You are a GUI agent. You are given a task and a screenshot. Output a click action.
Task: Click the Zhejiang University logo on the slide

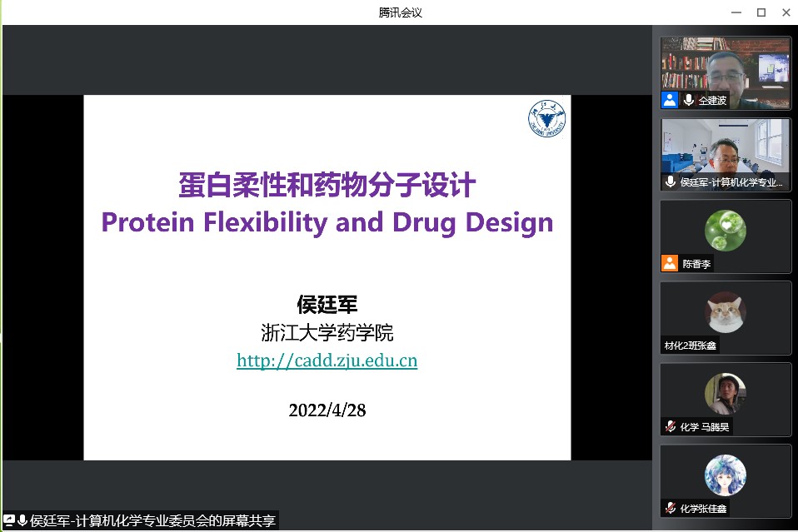pos(546,118)
